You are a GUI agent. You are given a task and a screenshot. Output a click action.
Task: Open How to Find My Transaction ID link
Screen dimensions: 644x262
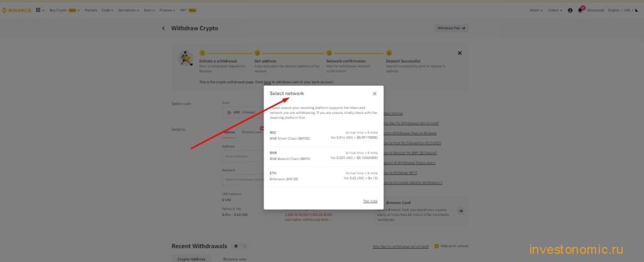(411, 143)
